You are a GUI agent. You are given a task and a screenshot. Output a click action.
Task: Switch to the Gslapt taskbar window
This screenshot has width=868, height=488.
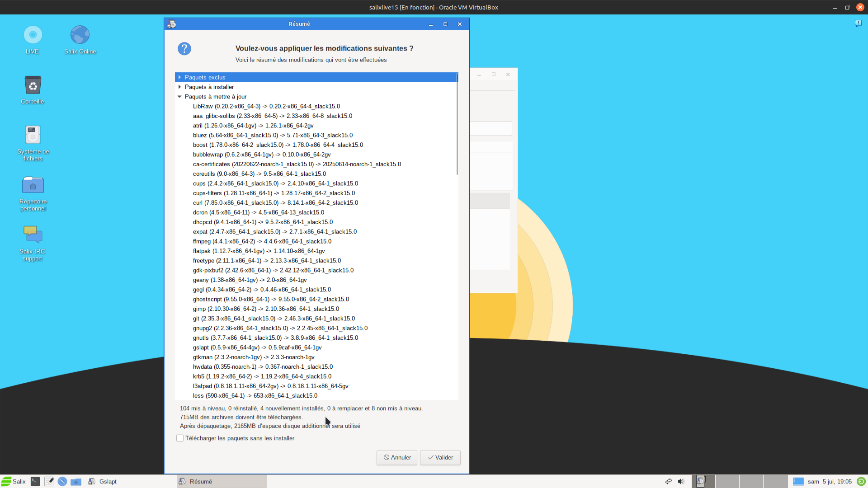(x=103, y=482)
